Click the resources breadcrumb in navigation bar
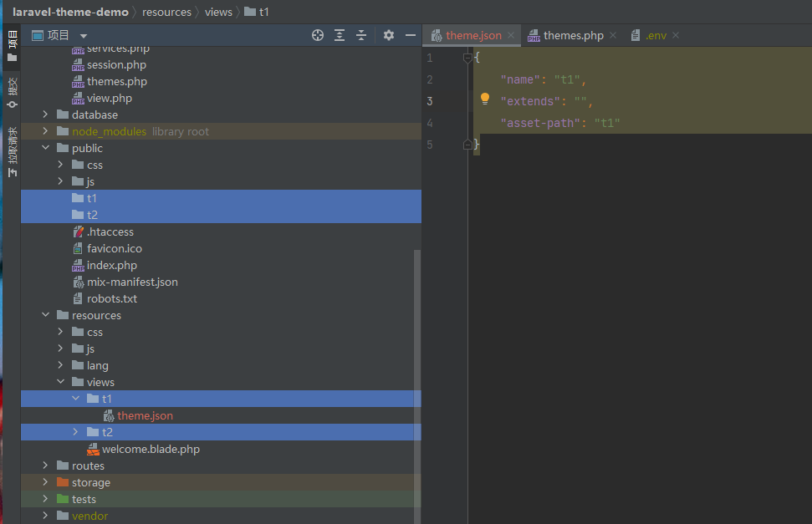 click(x=166, y=12)
